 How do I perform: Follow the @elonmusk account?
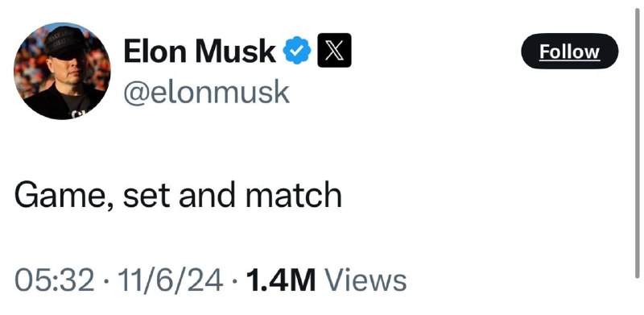[x=569, y=52]
